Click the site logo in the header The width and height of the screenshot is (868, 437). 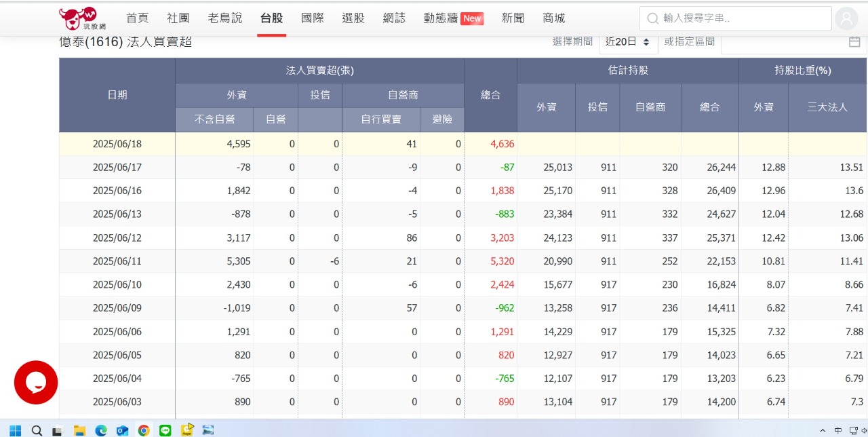pos(77,18)
